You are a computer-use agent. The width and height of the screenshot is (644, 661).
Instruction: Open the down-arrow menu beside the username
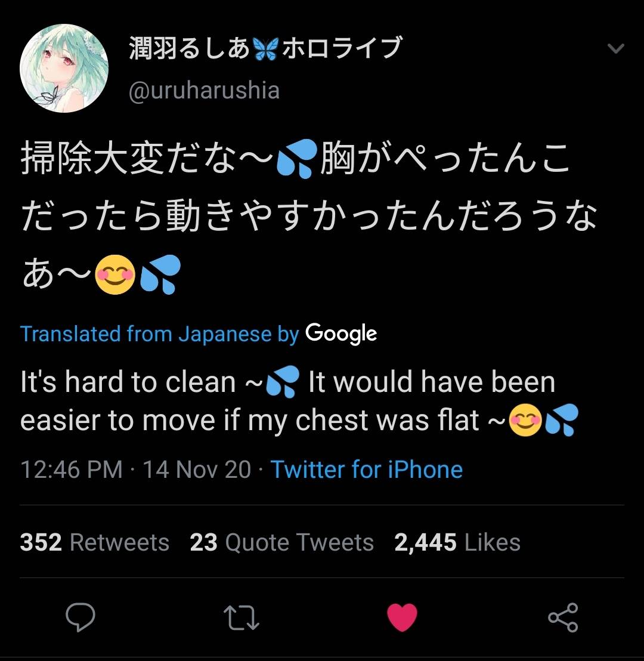tap(615, 49)
